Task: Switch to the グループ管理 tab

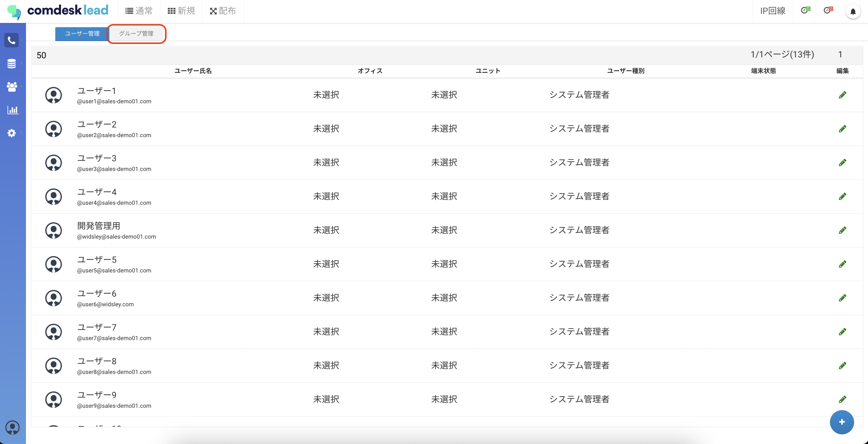Action: 136,33
